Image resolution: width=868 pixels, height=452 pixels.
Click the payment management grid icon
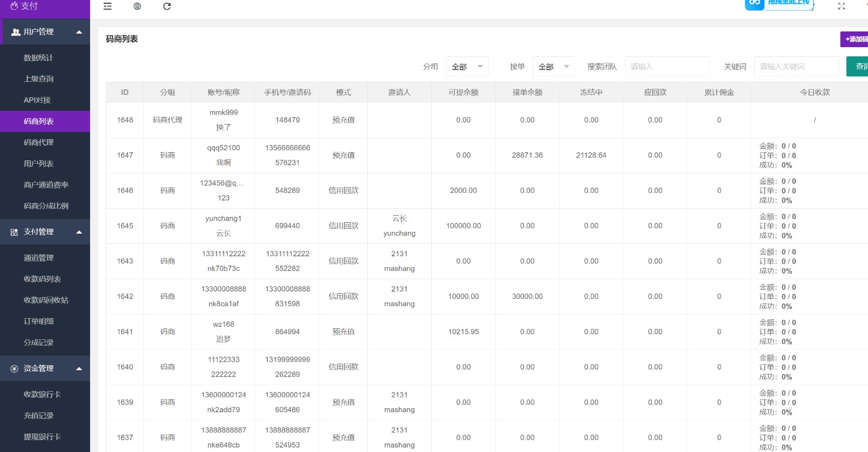(x=14, y=232)
